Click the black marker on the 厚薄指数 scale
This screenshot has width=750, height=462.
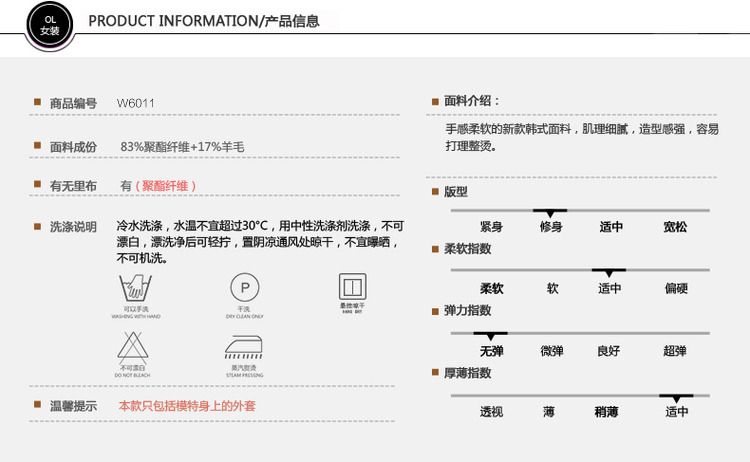coord(676,396)
